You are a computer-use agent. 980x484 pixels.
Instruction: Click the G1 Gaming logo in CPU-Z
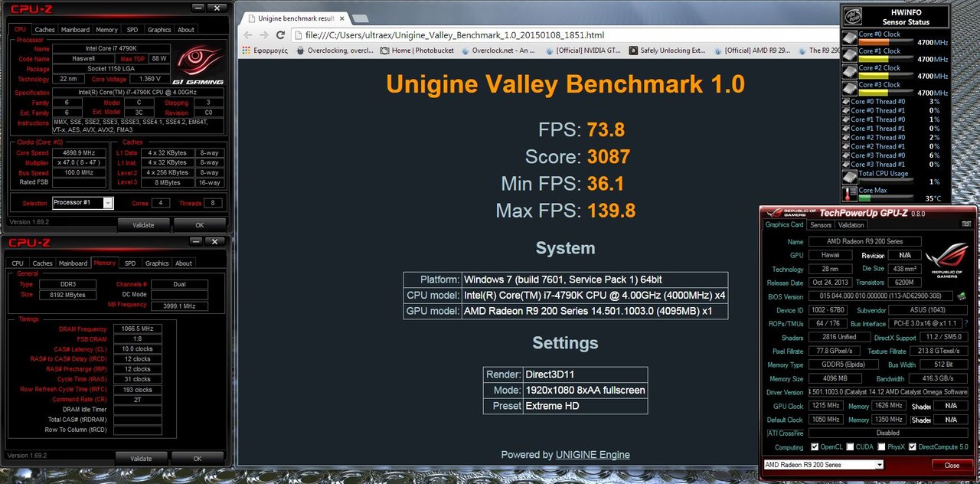click(x=198, y=65)
